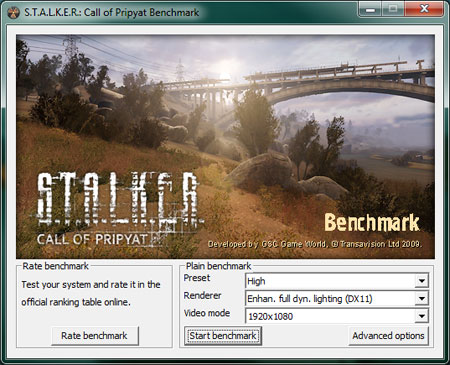Expand the Video mode dropdown arrow
This screenshot has height=365, width=450.
[x=422, y=316]
